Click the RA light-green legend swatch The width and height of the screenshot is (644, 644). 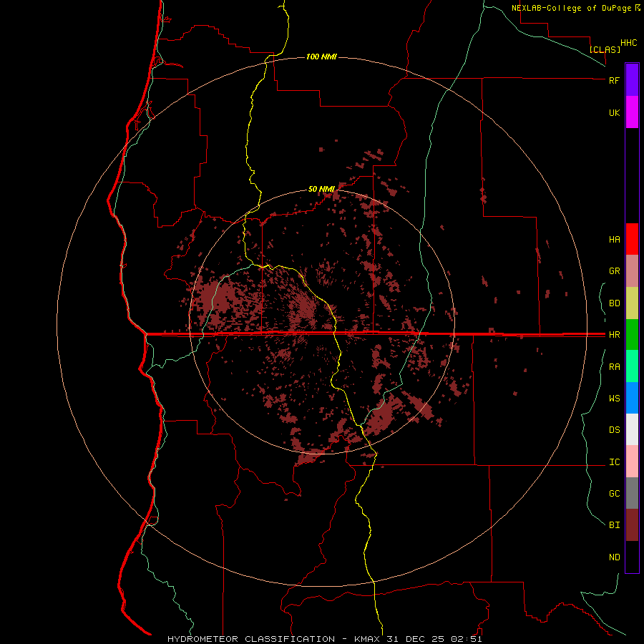[x=632, y=366]
